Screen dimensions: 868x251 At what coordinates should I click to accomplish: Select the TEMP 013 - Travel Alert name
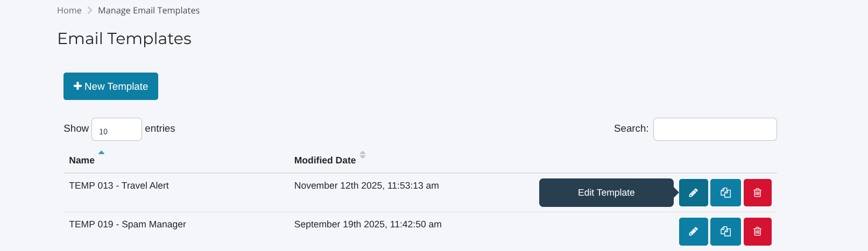click(119, 186)
